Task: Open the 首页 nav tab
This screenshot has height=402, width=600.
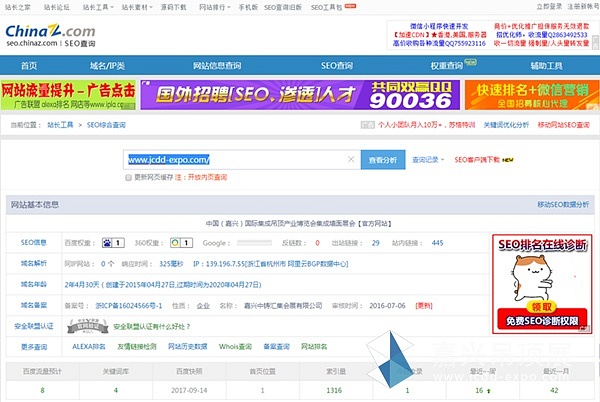Action: coord(29,66)
